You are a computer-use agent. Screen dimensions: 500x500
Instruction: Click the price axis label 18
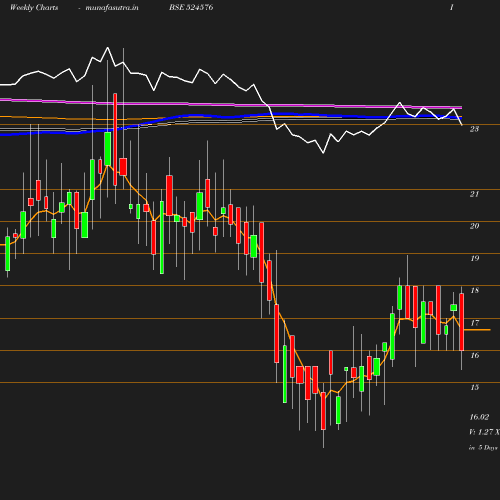[474, 290]
